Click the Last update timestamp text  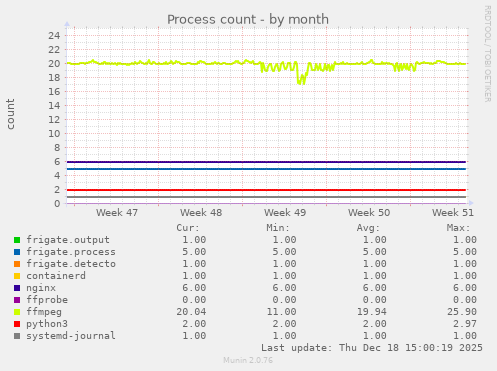(372, 348)
